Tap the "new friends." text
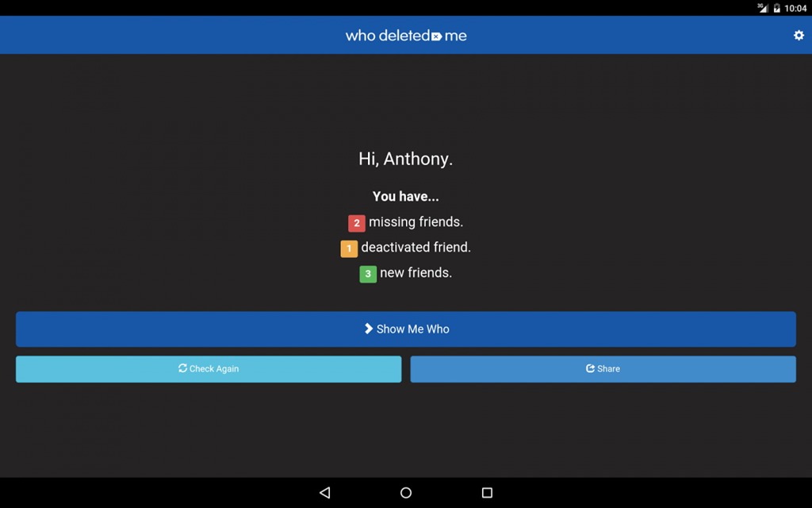Image resolution: width=812 pixels, height=508 pixels. [x=416, y=273]
